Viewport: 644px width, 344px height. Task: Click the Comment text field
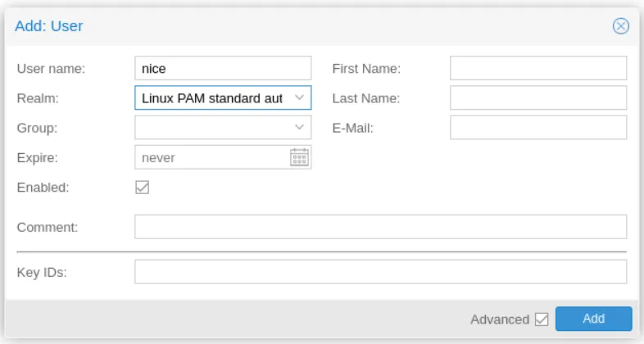[380, 227]
